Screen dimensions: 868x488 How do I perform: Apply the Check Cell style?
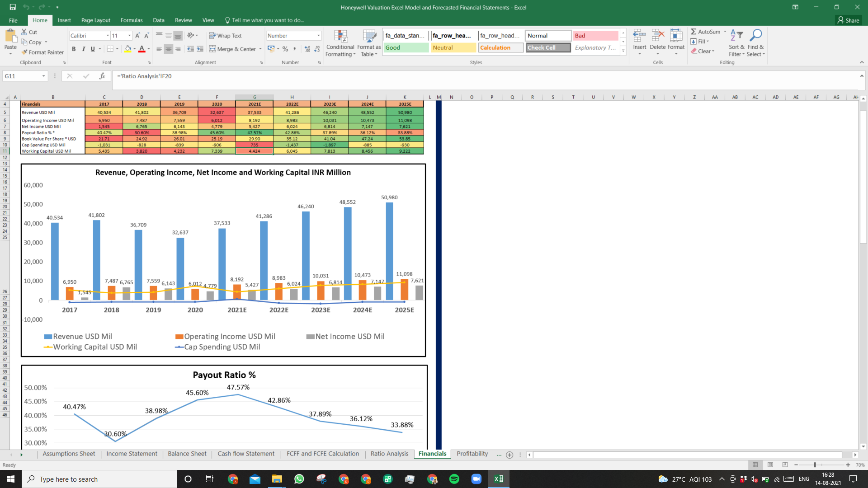pos(548,47)
